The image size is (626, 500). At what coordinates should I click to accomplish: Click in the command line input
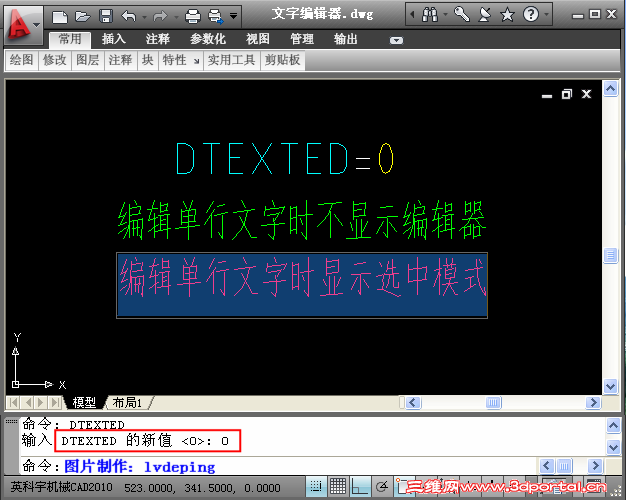(x=279, y=466)
